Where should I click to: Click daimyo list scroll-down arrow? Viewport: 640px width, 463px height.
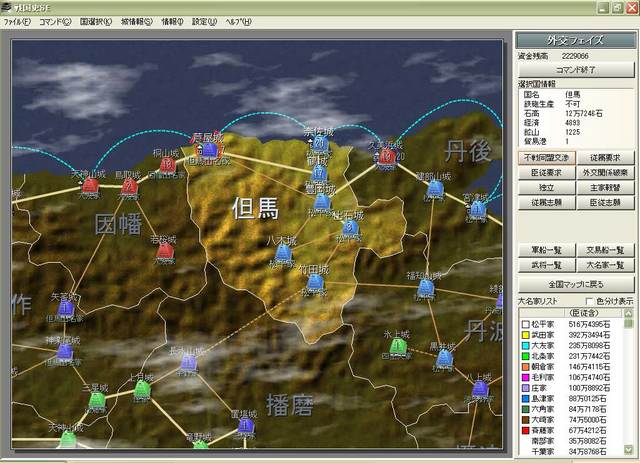coord(628,450)
